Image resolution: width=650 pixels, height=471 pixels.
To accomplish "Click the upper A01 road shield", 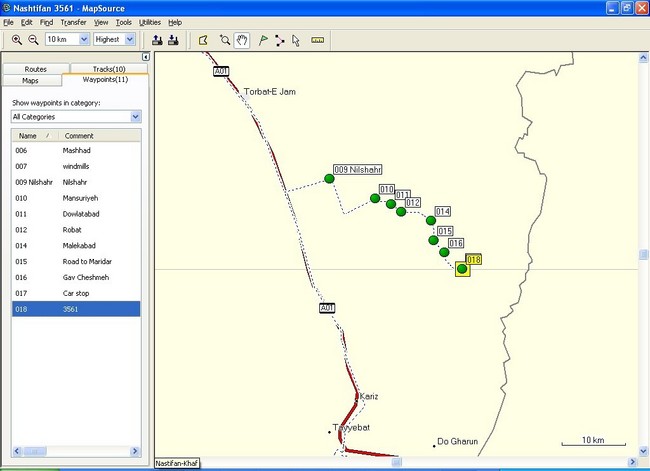I will 221,71.
